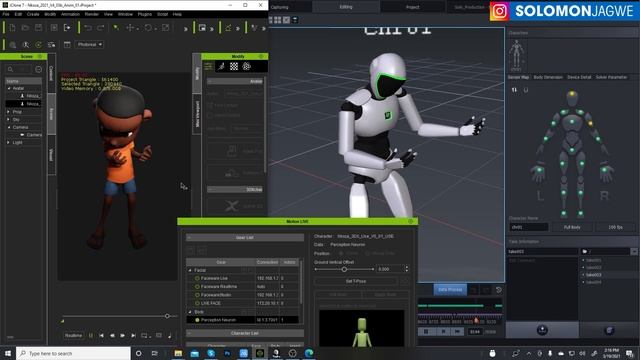
Task: Click the Data Process button
Action: point(450,289)
